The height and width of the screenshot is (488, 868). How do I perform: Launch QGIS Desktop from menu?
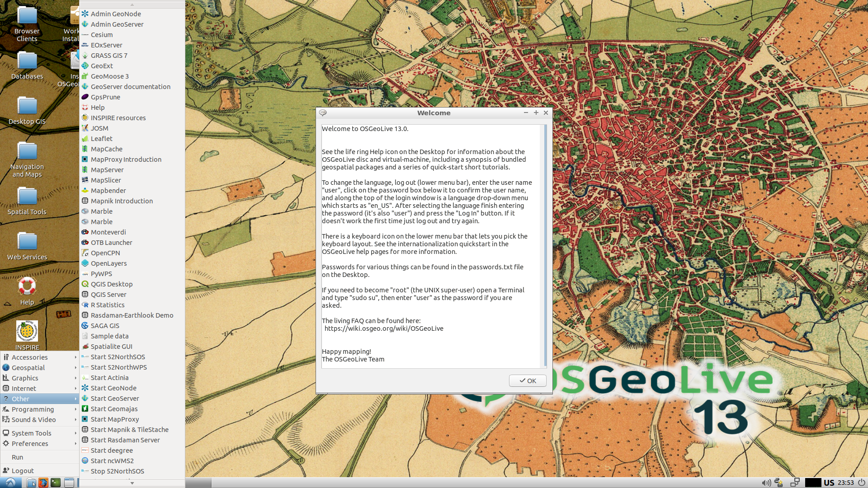(132, 284)
